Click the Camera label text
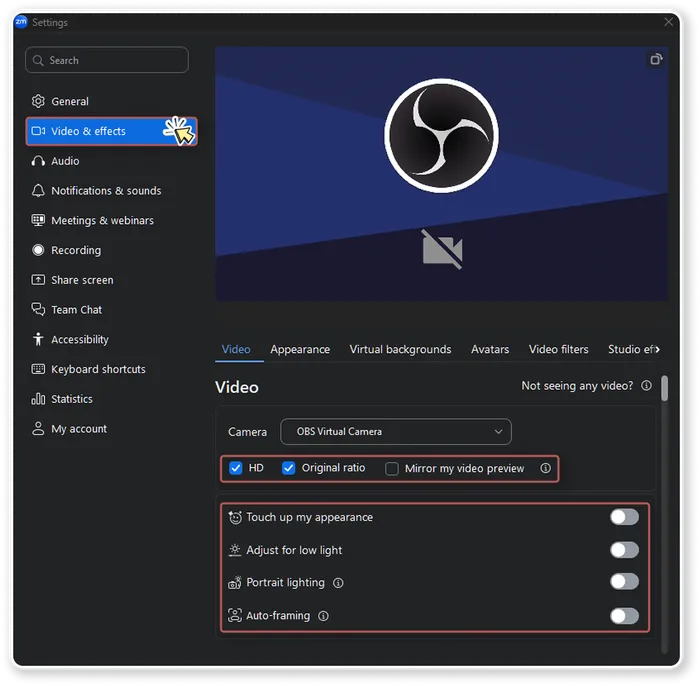700x686 pixels. [247, 432]
